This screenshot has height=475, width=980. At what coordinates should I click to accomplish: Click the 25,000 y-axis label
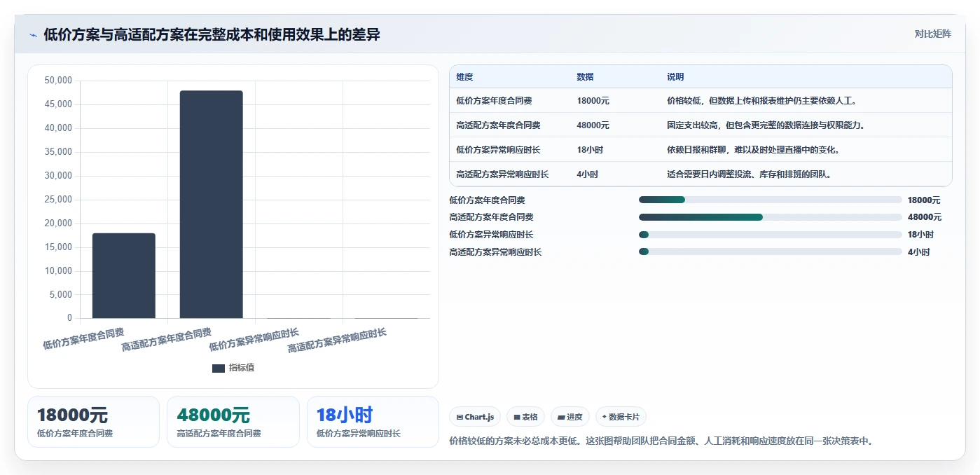(57, 200)
